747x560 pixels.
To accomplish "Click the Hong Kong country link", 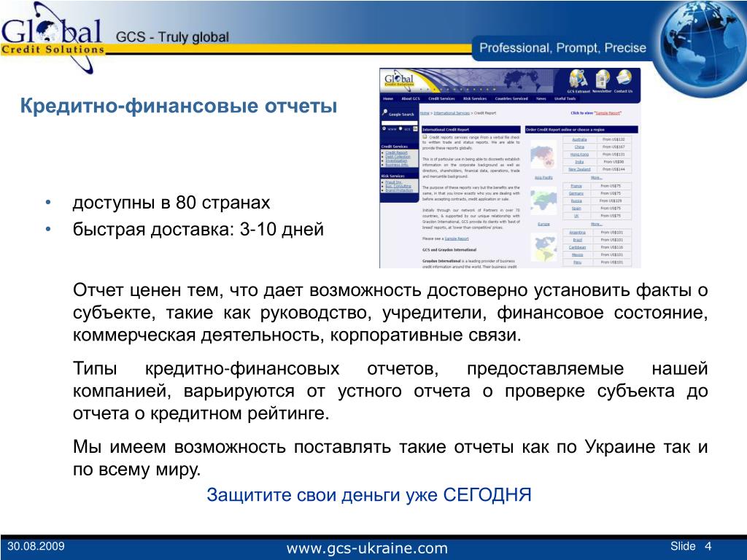I will tap(579, 155).
